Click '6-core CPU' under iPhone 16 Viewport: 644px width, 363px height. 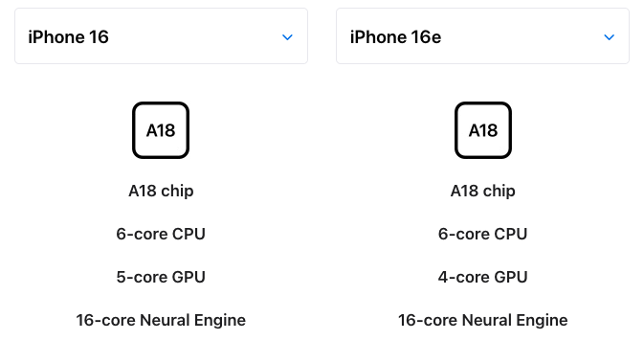coord(161,234)
